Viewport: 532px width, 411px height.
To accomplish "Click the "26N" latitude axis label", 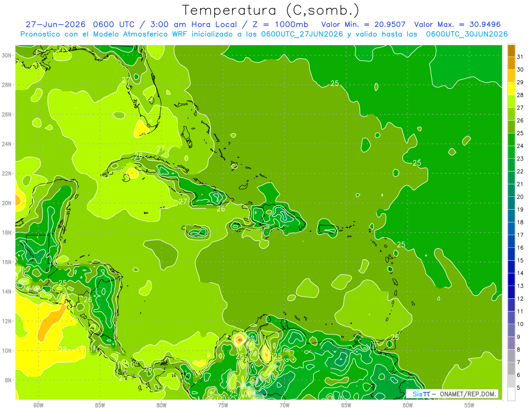I will [7, 114].
